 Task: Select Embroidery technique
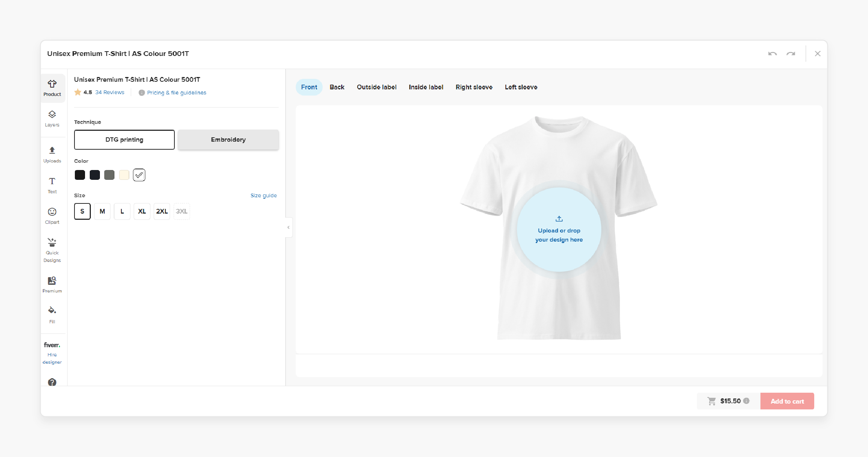pos(229,139)
